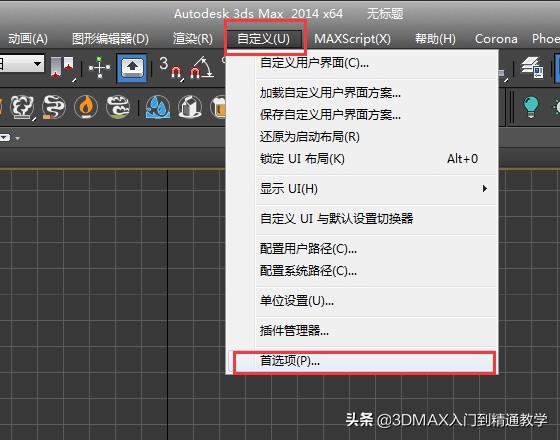The width and height of the screenshot is (560, 440).
Task: Click the pivot point center tool icon
Action: click(63, 68)
